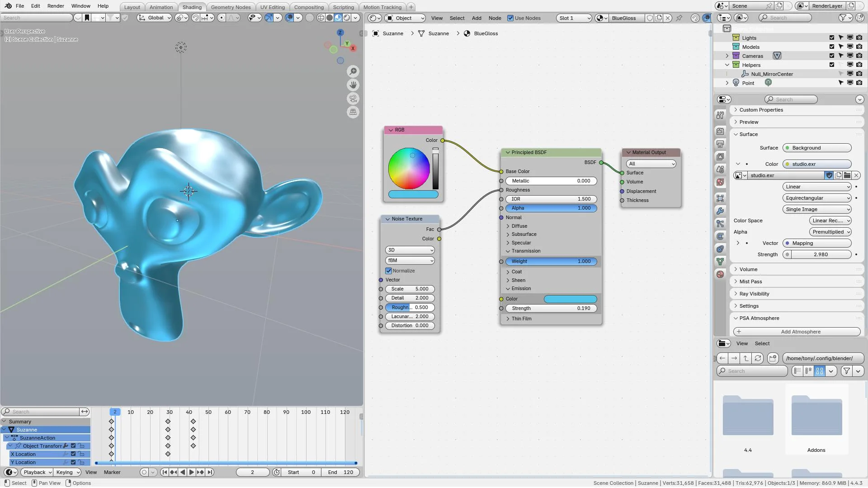Screen dimensions: 868x488
Task: Unlink the studio.exr image datablock
Action: [856, 175]
